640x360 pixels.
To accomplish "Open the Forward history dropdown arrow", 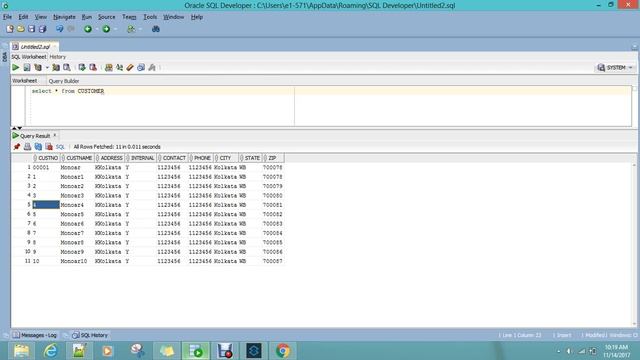I will (x=116, y=29).
